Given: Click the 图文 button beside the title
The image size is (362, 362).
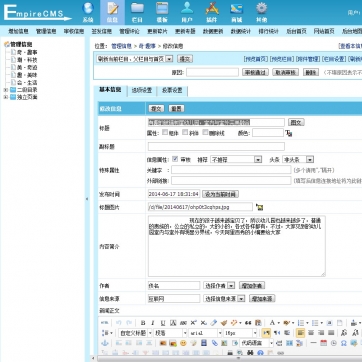Looking at the screenshot, I should point(296,122).
